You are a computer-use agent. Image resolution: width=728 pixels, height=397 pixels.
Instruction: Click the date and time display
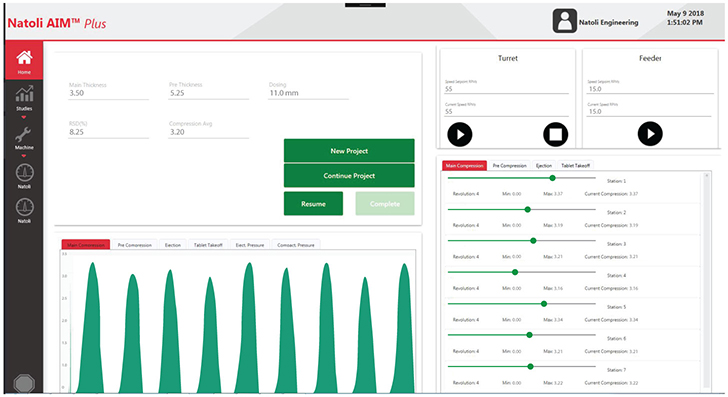685,18
